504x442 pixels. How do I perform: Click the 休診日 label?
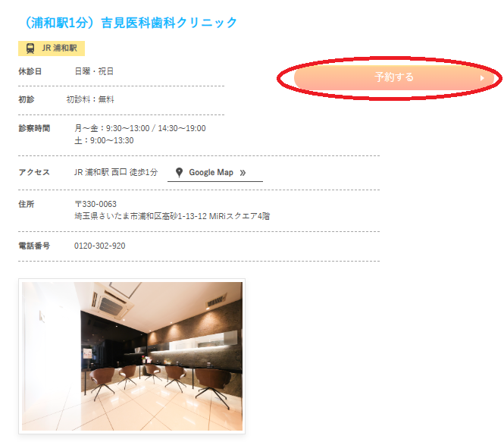point(30,71)
